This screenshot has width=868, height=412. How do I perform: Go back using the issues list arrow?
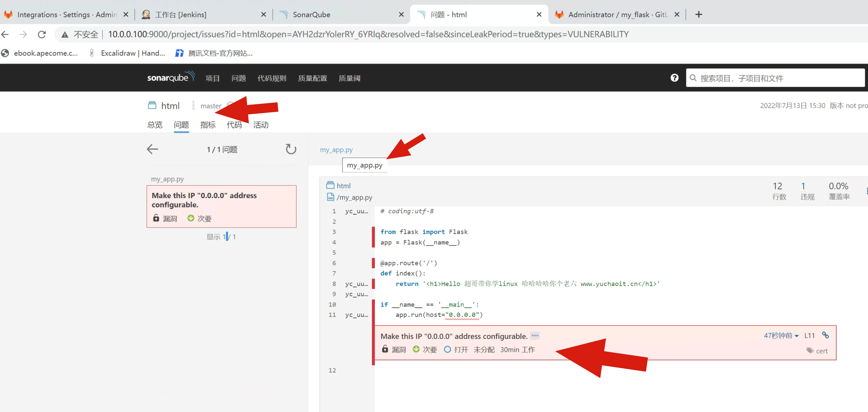152,149
